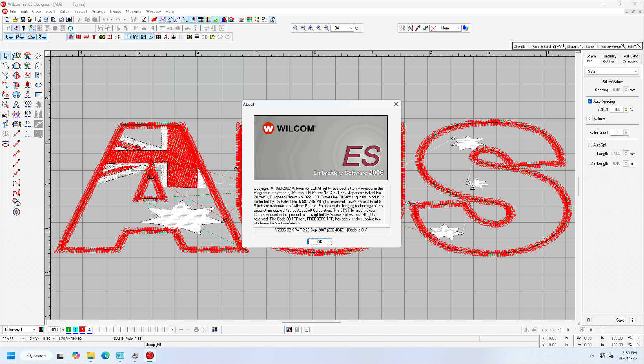The height and width of the screenshot is (364, 644).
Task: Open the Satin fill type dropdown
Action: click(612, 71)
